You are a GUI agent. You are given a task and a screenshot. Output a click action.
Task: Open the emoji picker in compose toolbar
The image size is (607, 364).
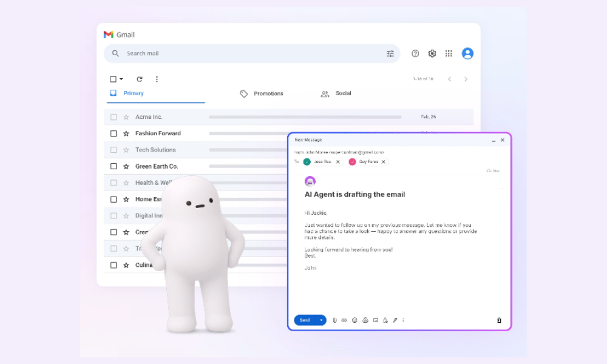pos(354,320)
